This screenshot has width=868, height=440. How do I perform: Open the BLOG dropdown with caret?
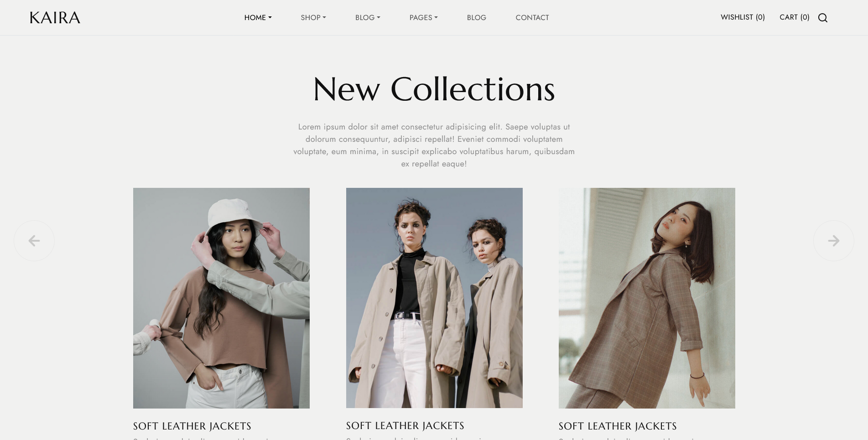coord(368,18)
